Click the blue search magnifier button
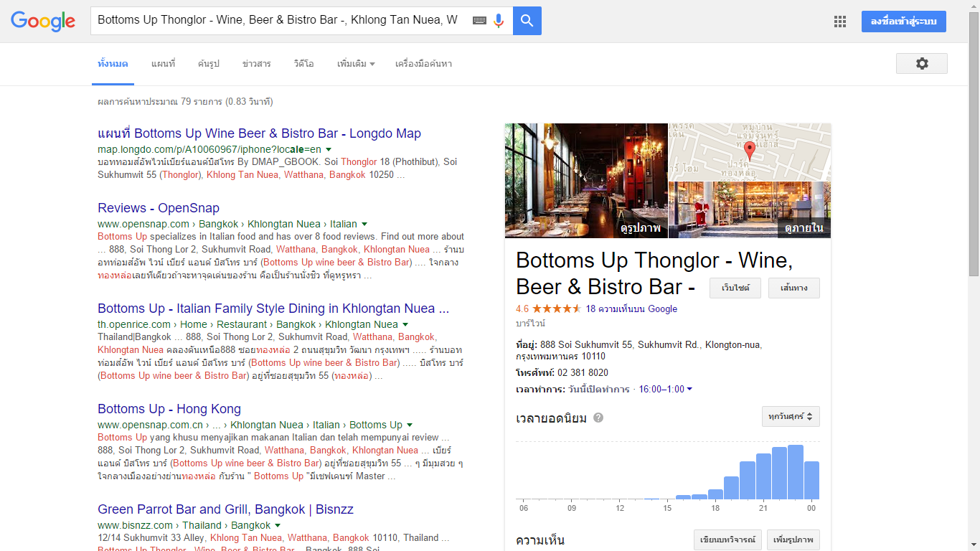 click(527, 21)
